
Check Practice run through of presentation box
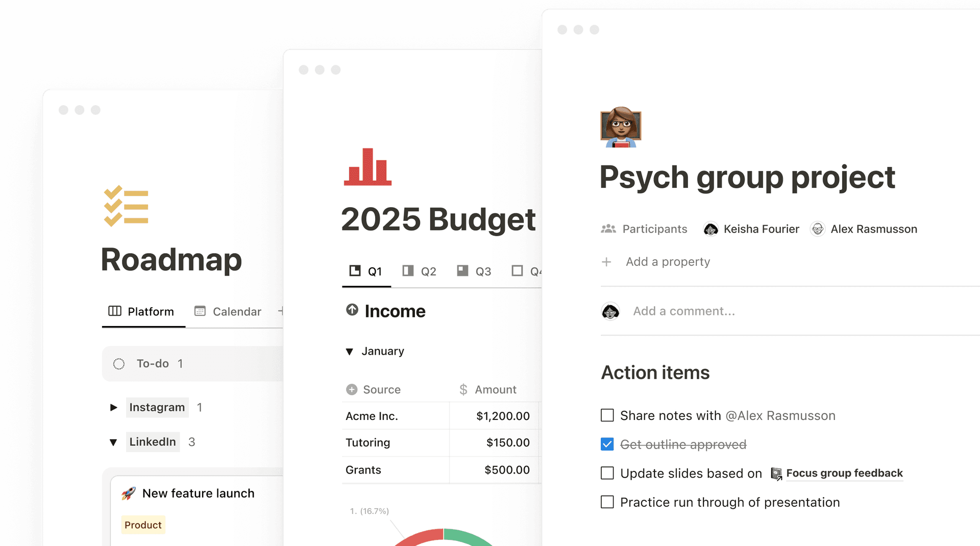pyautogui.click(x=607, y=502)
